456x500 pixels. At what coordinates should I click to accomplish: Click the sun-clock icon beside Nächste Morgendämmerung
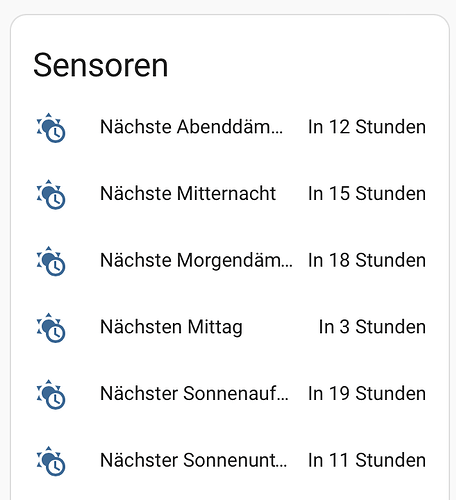pyautogui.click(x=51, y=261)
